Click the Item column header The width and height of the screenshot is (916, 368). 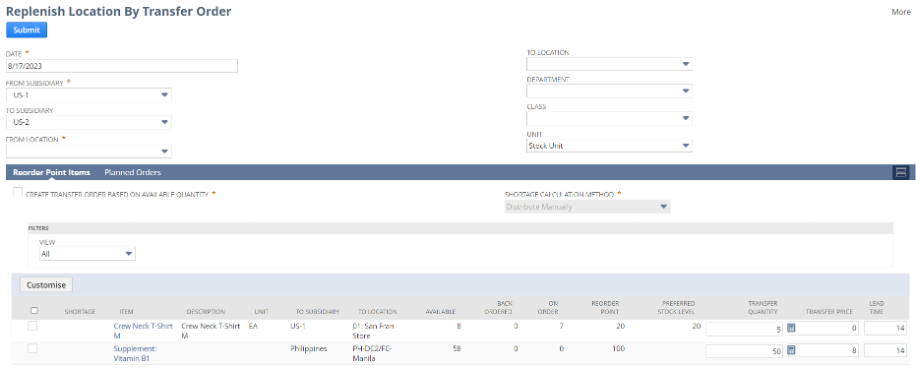coord(126,312)
